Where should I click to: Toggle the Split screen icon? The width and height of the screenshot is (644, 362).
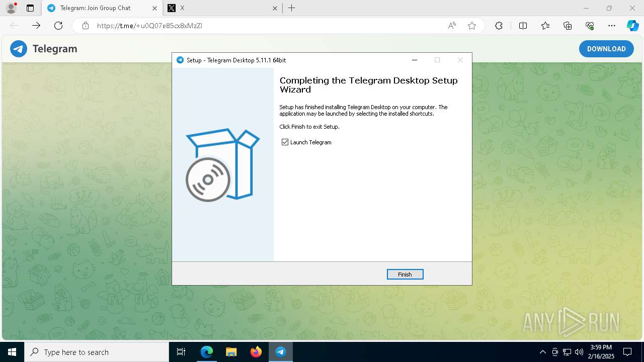tap(523, 26)
